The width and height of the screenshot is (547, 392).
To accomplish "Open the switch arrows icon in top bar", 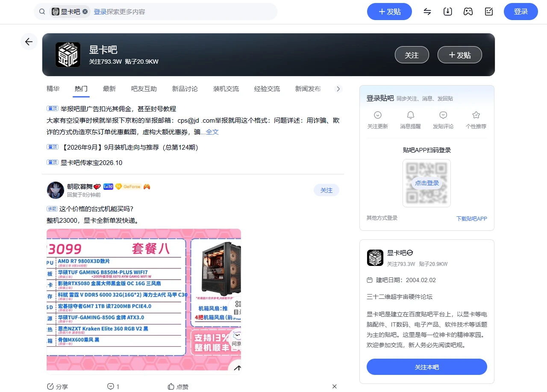I will click(427, 12).
